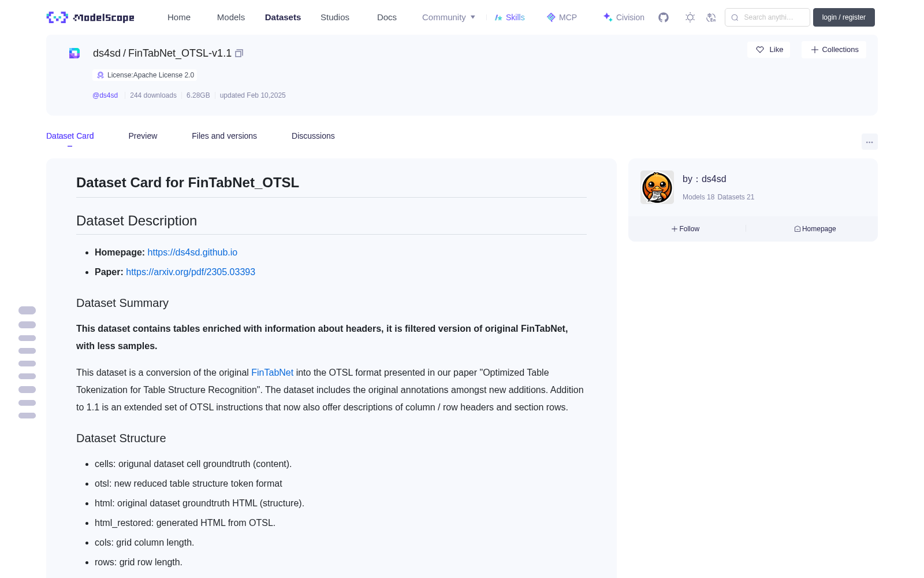The width and height of the screenshot is (924, 578).
Task: Open the three-dots more options menu
Action: pyautogui.click(x=870, y=142)
